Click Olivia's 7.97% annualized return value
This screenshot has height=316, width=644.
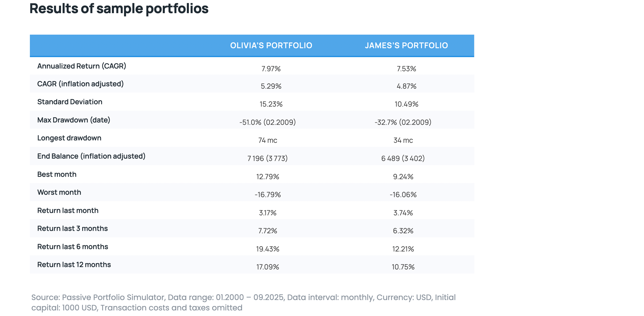(271, 69)
